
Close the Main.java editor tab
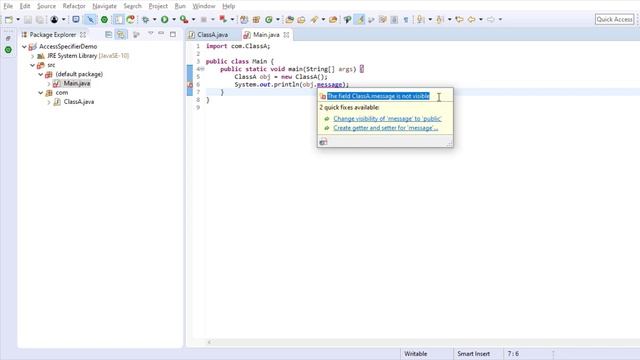[x=287, y=35]
